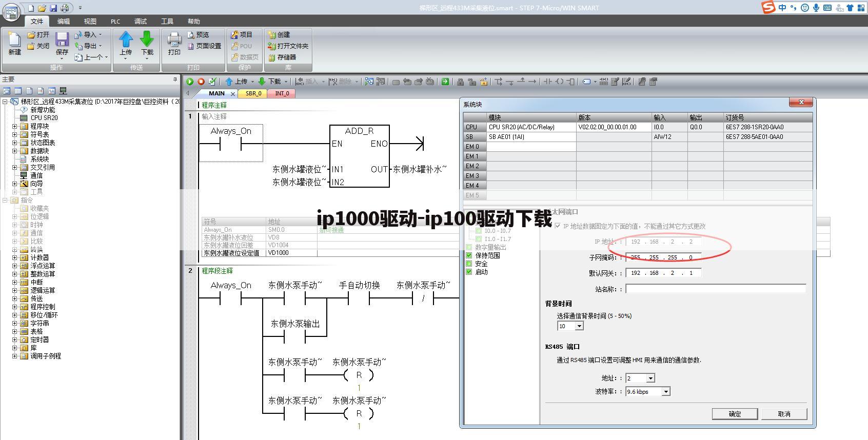This screenshot has width=868, height=440.
Task: Click insert box icon in editor toolbar
Action: click(570, 82)
